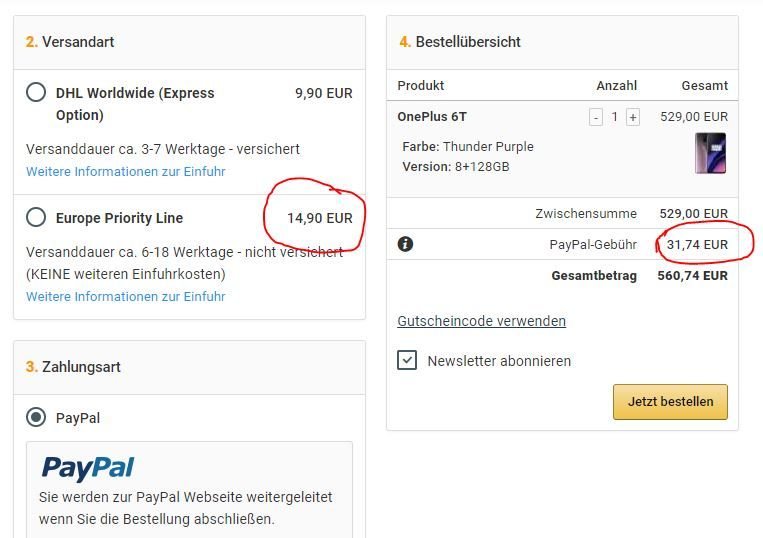
Task: Click the Zahlungsart section header
Action: coord(73,367)
